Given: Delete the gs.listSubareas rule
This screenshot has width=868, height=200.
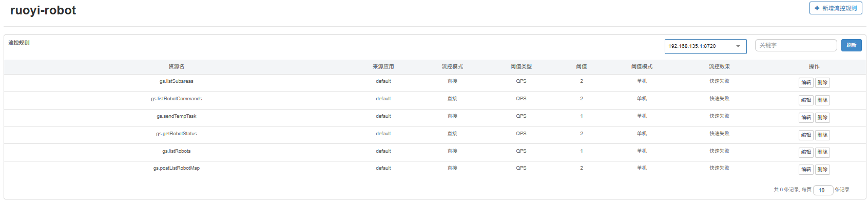Looking at the screenshot, I should tap(822, 83).
